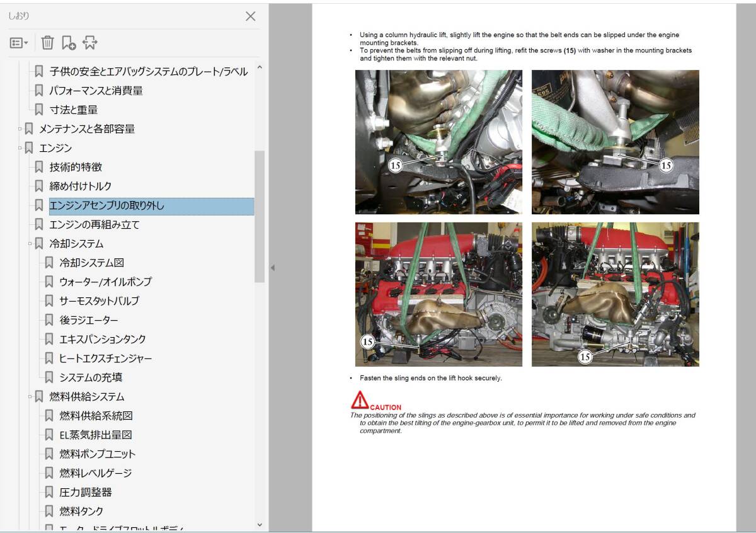Click bookmark icon beside 燃料ポンプユニット
This screenshot has height=533, width=756.
(x=49, y=454)
